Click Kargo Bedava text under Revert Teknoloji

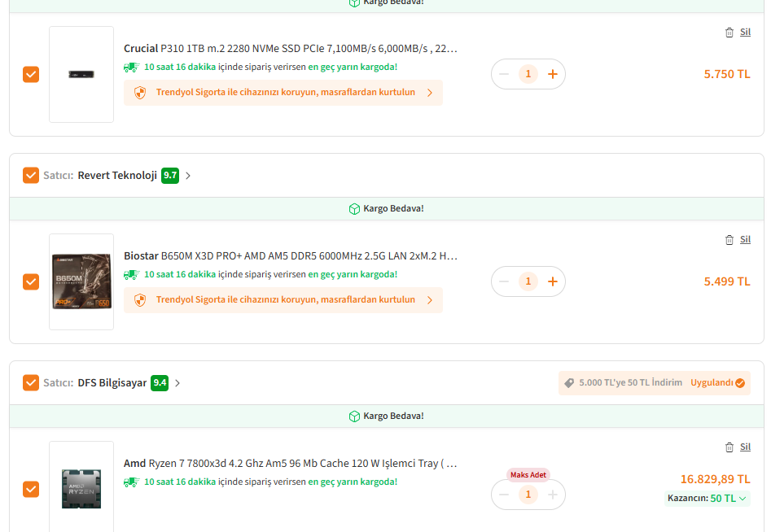pos(393,208)
